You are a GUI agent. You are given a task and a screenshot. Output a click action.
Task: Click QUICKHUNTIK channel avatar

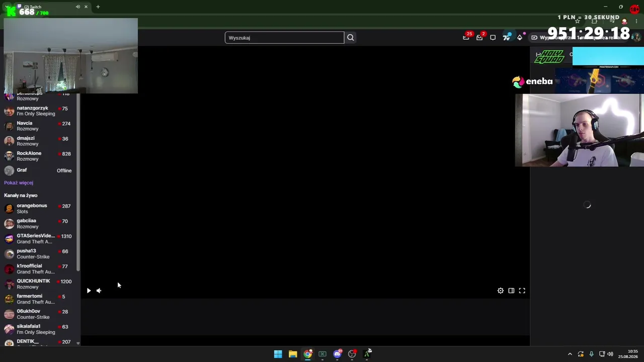(x=9, y=284)
